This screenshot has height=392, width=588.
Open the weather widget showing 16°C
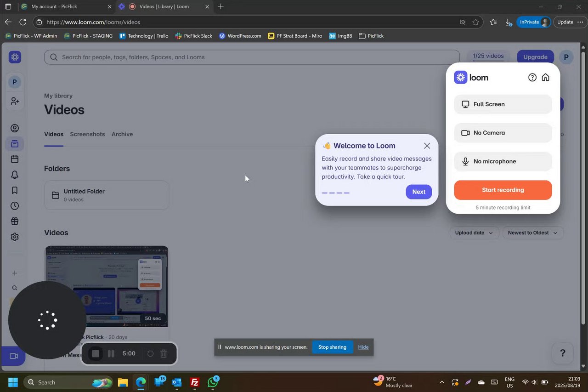[393, 382]
